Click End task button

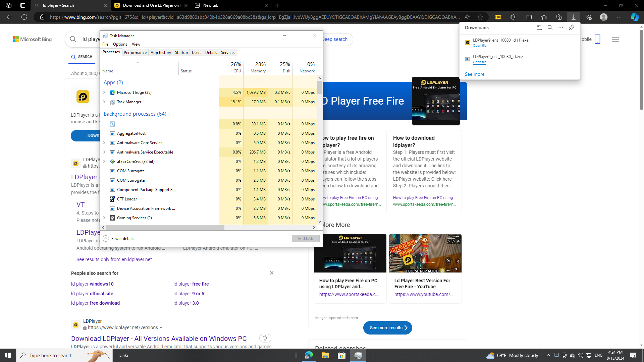click(305, 239)
